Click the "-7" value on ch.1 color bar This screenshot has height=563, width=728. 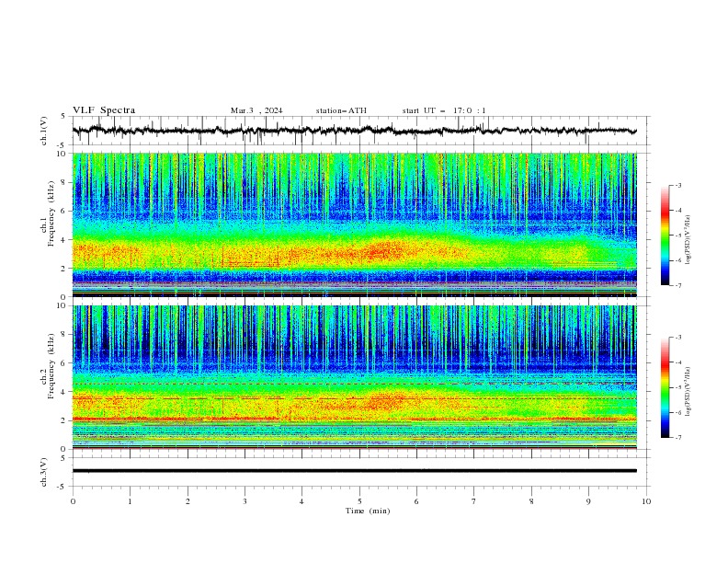677,285
